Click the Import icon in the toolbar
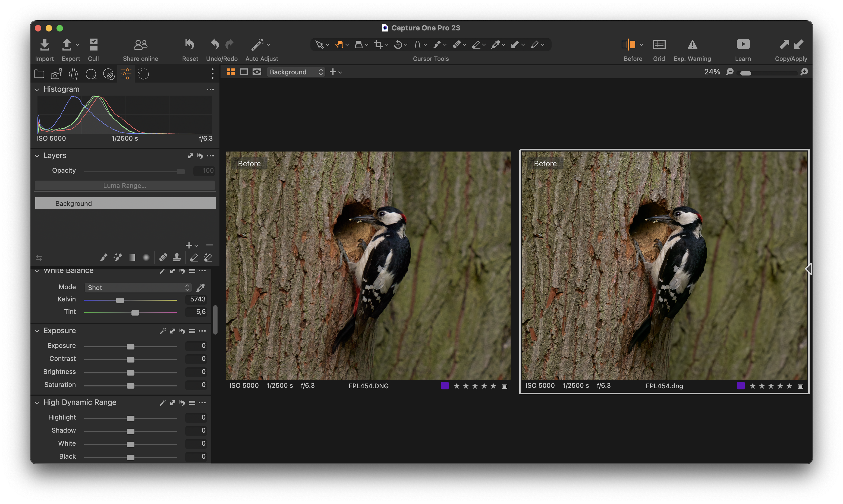The width and height of the screenshot is (843, 504). pyautogui.click(x=45, y=45)
